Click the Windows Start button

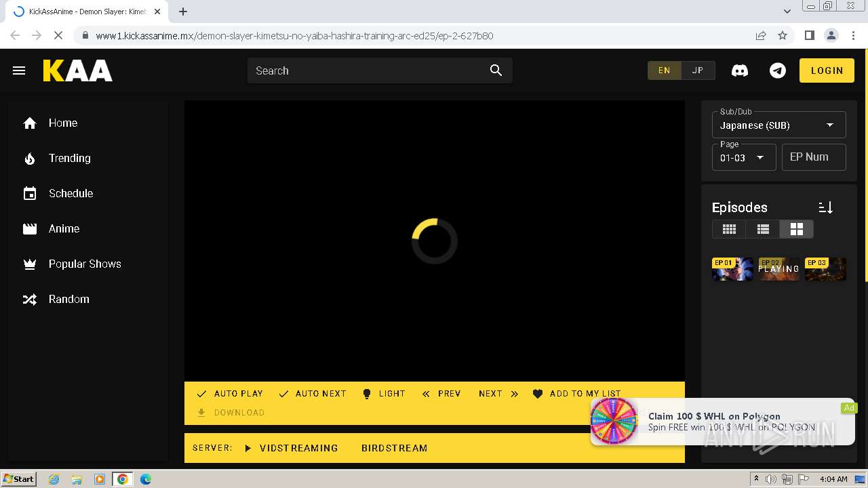click(19, 479)
